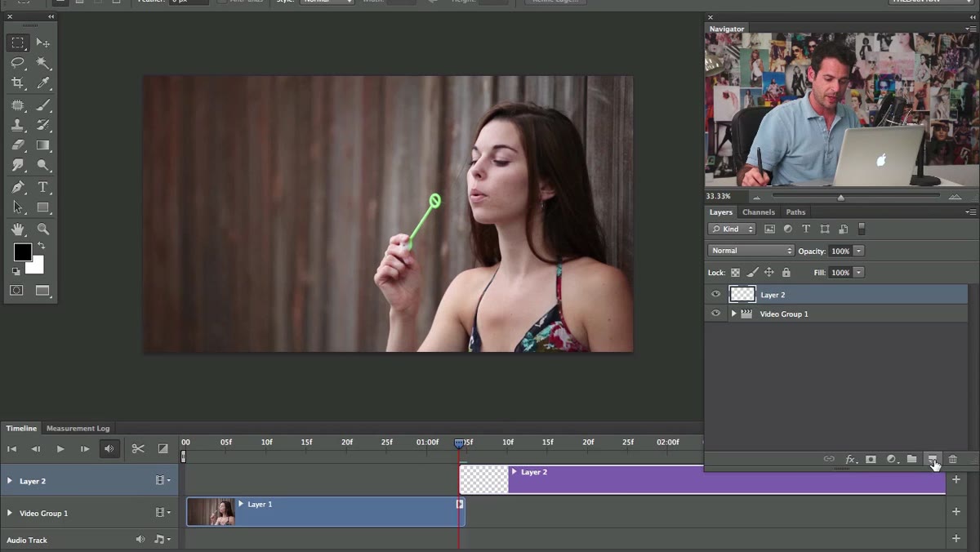Switch to the Paths tab
Screen dimensions: 980x552
(x=795, y=212)
